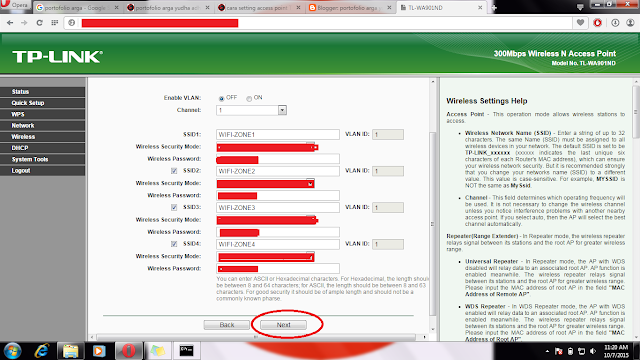The width and height of the screenshot is (640, 360).
Task: Open SSID3 Wireless Security Mode dropdown
Action: tap(265, 220)
